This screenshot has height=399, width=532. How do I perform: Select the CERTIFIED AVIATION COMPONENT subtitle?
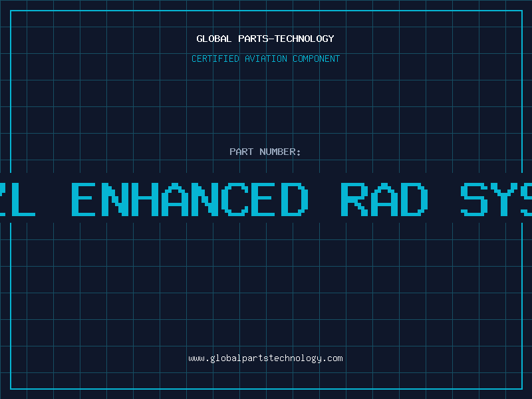265,59
